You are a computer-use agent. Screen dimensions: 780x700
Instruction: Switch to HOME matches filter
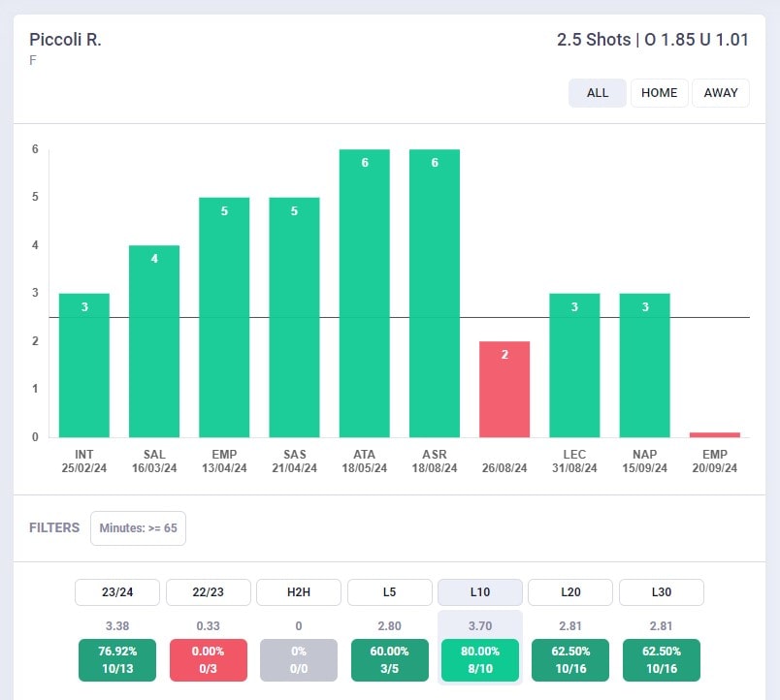[659, 93]
